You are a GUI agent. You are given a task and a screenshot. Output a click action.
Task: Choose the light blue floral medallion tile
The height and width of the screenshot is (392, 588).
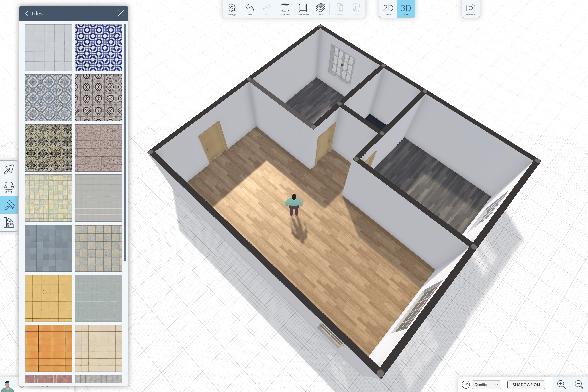[48, 98]
